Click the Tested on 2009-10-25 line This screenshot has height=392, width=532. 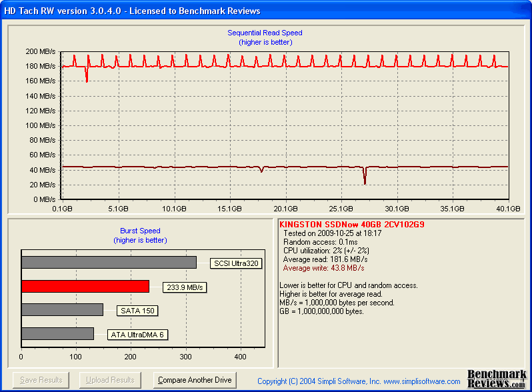point(333,233)
